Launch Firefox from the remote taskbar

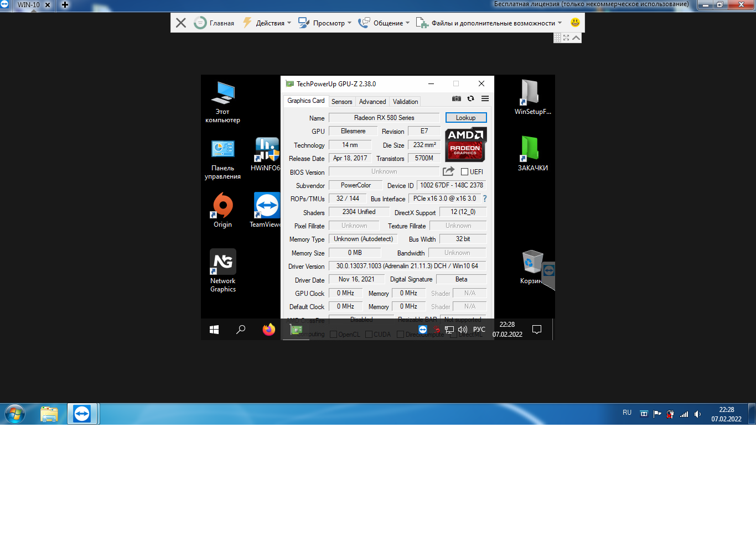pyautogui.click(x=269, y=330)
